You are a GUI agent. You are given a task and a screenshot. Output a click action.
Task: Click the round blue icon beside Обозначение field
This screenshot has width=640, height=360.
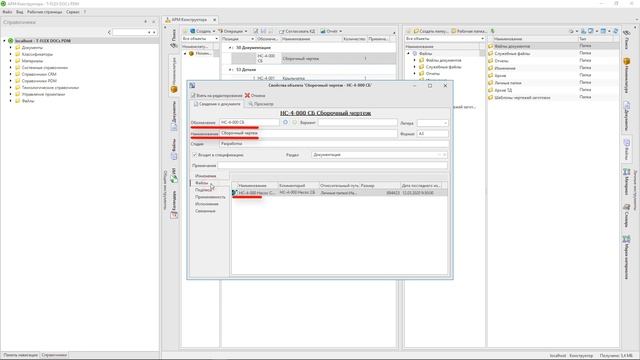pyautogui.click(x=285, y=122)
